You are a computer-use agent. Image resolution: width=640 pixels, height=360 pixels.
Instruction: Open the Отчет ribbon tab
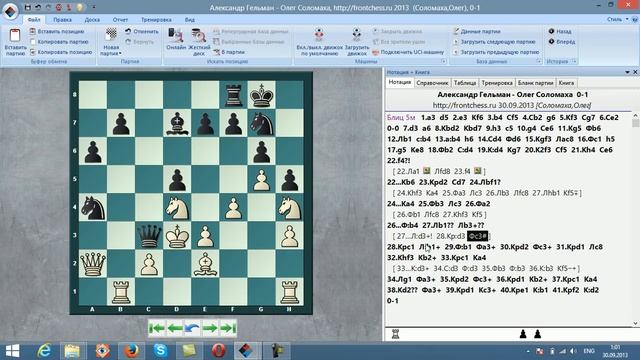(120, 20)
